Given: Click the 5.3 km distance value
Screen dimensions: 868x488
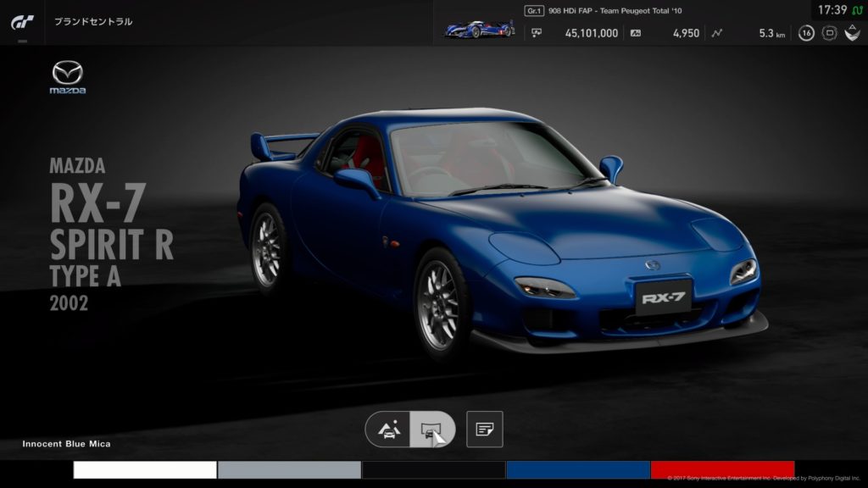Looking at the screenshot, I should [x=771, y=33].
